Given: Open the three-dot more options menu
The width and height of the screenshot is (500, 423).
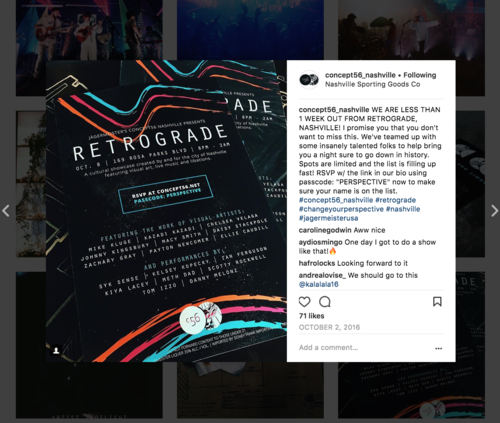Looking at the screenshot, I should coord(438,348).
